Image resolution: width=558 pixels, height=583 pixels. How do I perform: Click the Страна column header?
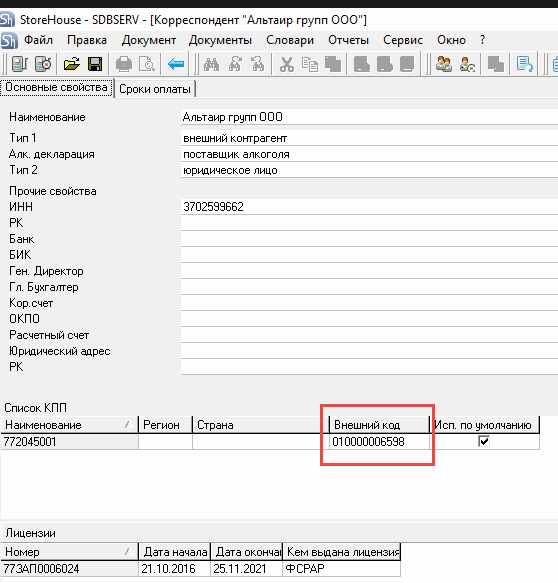pyautogui.click(x=261, y=425)
